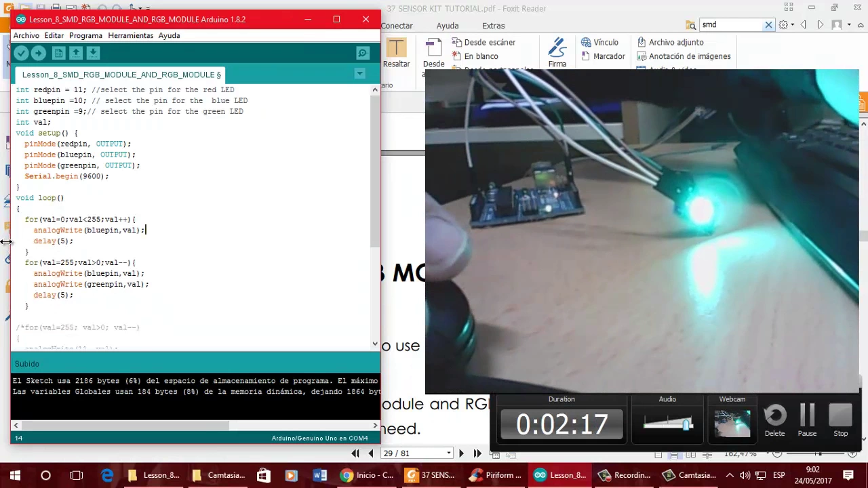The height and width of the screenshot is (488, 868).
Task: Go to previous page arrow in Foxit
Action: click(371, 453)
